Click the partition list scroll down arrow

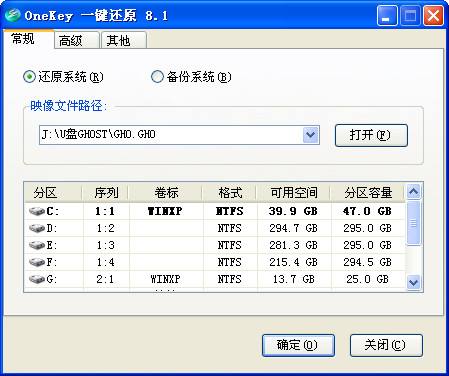pyautogui.click(x=413, y=283)
